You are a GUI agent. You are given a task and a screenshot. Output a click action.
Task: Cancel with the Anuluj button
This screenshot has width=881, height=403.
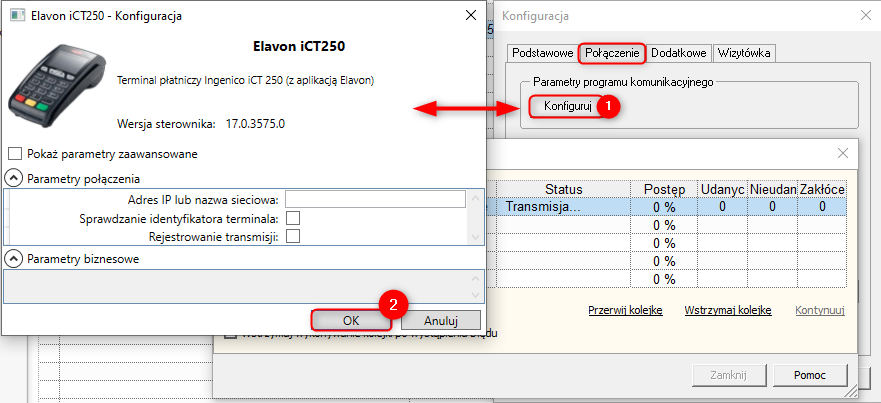click(x=441, y=320)
